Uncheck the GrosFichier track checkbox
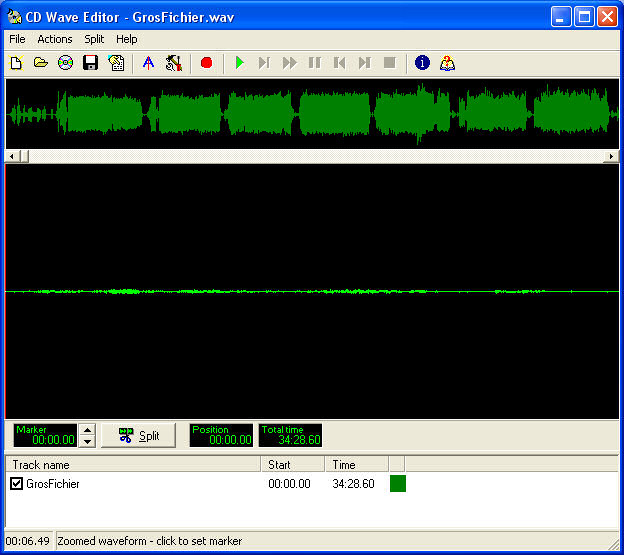The image size is (624, 555). pyautogui.click(x=16, y=484)
